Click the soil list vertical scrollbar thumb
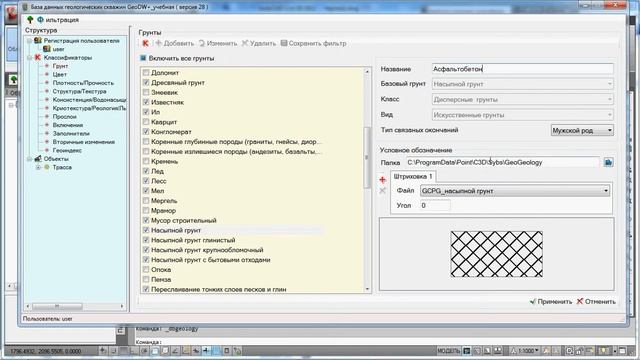 pyautogui.click(x=367, y=157)
